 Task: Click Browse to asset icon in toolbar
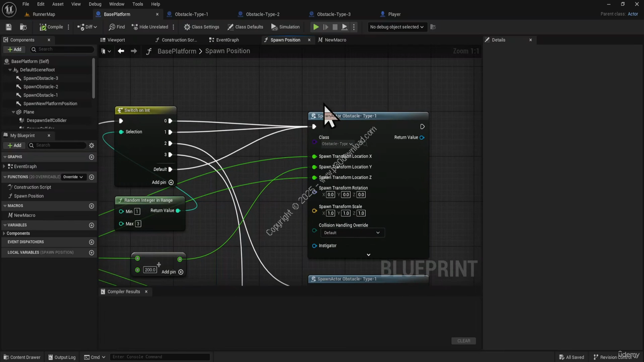pyautogui.click(x=23, y=27)
